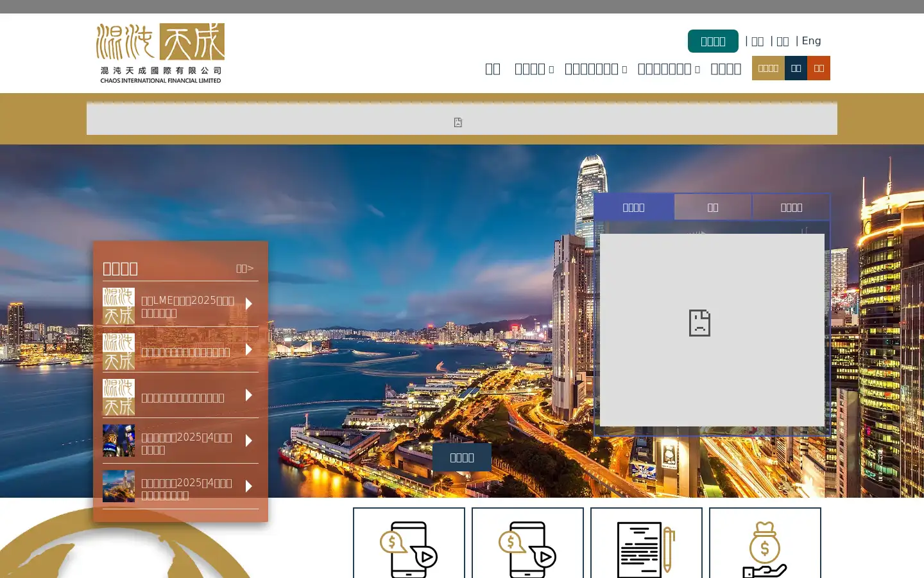This screenshot has height=578, width=924.
Task: Click the dark button centered on the skyline
Action: point(462,457)
